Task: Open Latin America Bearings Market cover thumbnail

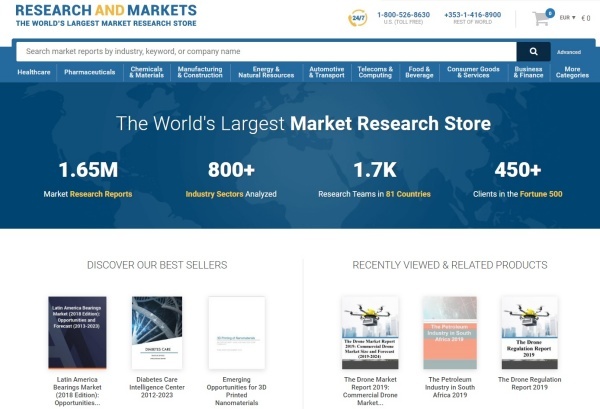Action: 77,332
